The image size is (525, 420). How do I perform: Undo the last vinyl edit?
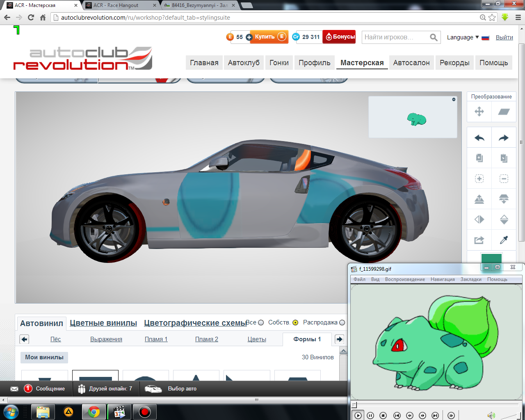coord(479,138)
